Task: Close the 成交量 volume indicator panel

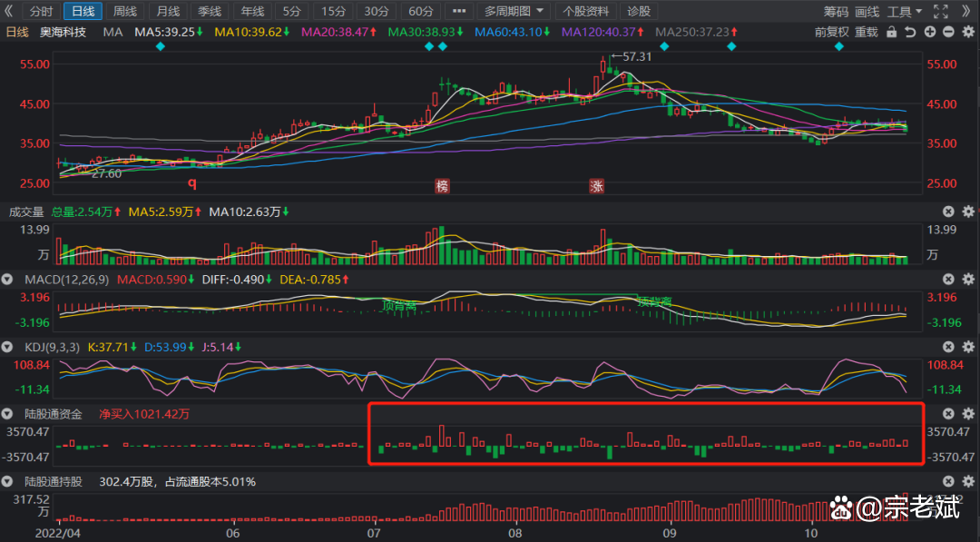Action: (x=949, y=212)
